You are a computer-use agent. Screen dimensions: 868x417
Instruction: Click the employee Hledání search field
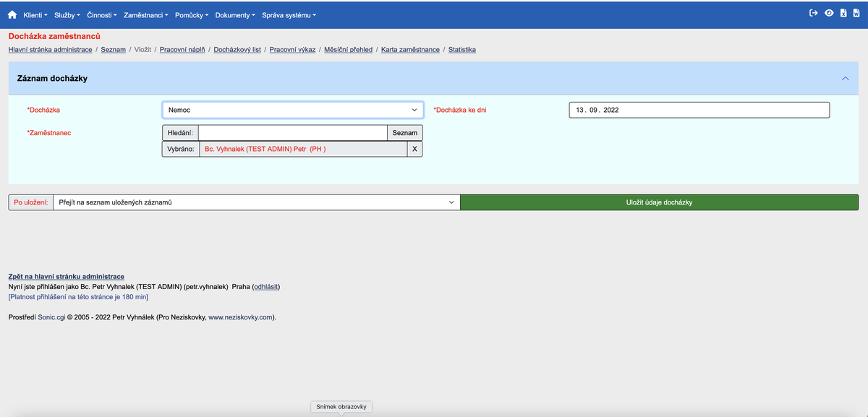(x=293, y=133)
